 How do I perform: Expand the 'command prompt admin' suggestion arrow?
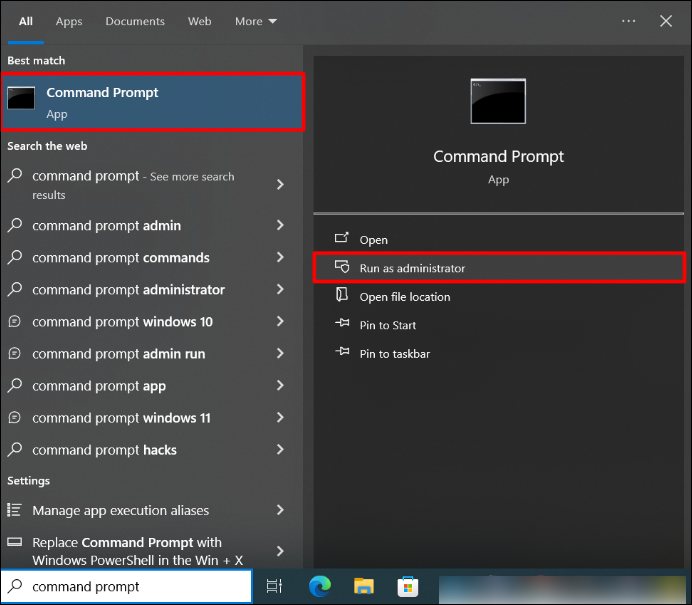coord(280,226)
